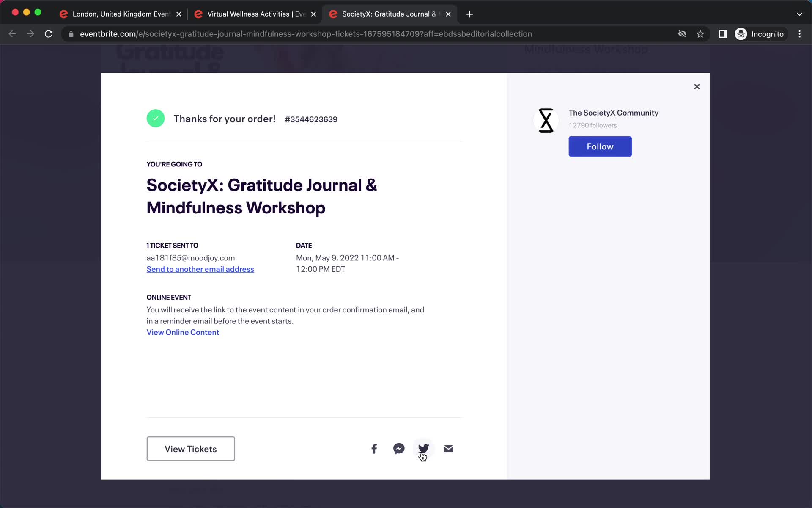Click the Messenger share icon

point(399,449)
